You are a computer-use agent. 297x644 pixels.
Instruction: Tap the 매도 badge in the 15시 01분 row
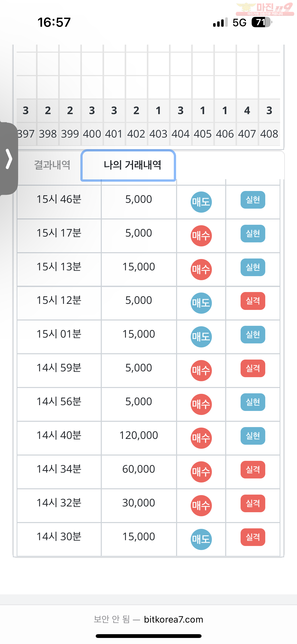tap(201, 337)
